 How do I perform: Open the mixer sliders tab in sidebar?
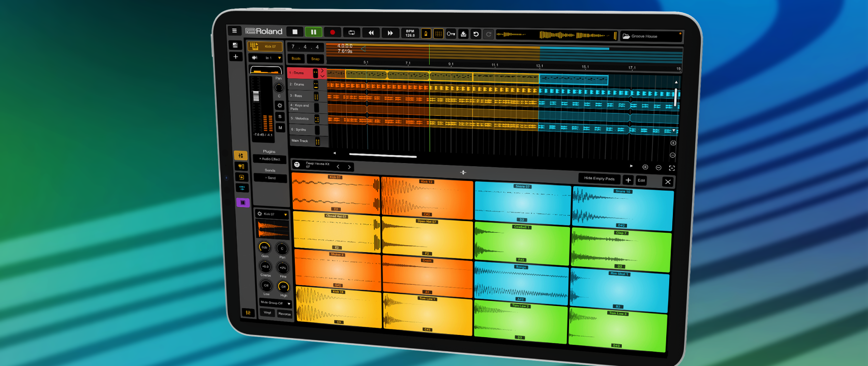pyautogui.click(x=241, y=156)
